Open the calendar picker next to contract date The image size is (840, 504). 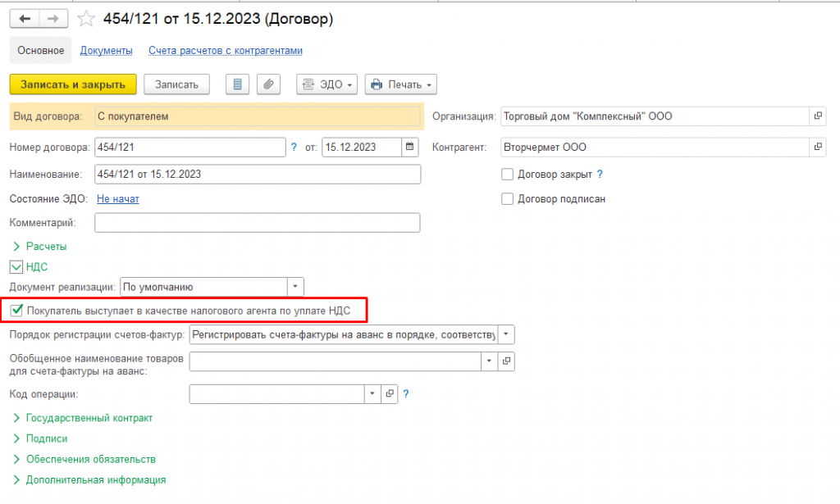410,148
